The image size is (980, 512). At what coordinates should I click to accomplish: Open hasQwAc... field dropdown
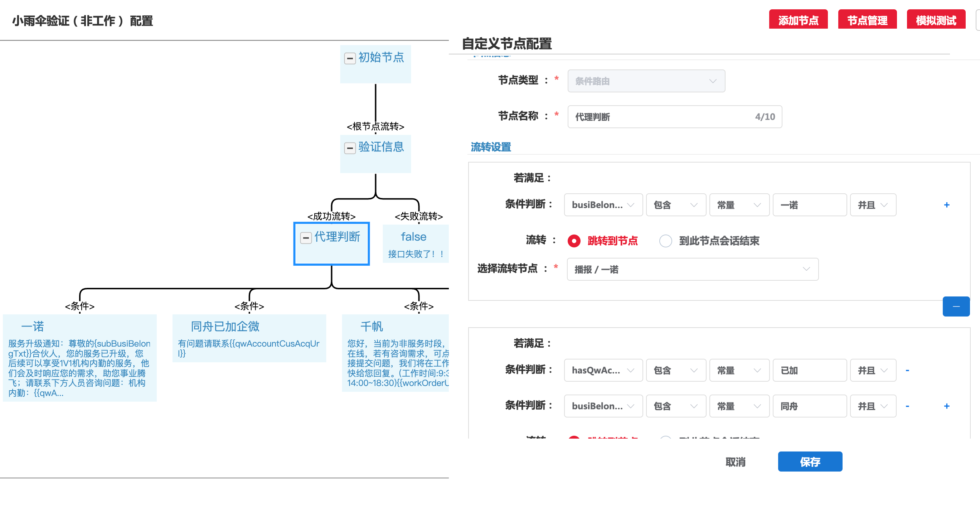point(603,370)
